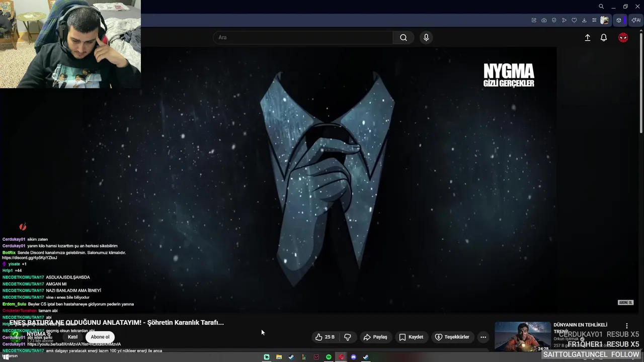Open the Spider-Man account avatar menu
Screen dimensions: 644x362
[x=623, y=38]
